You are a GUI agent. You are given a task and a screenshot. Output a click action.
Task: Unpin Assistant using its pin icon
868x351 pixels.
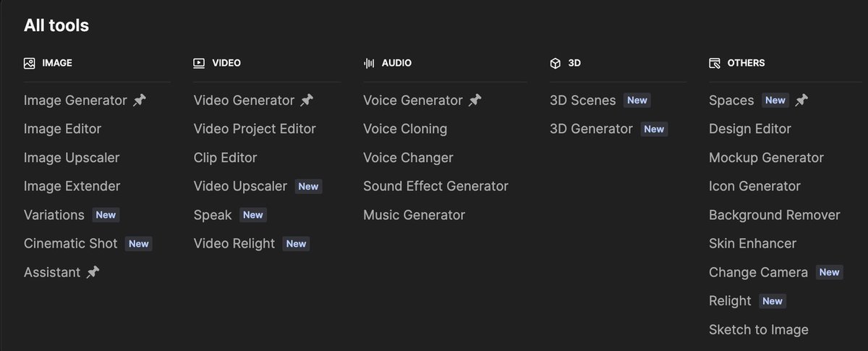93,273
